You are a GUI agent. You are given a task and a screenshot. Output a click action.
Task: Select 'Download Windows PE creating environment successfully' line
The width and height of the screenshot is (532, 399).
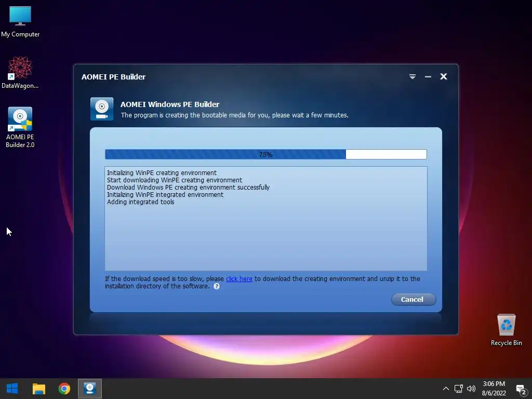point(188,187)
